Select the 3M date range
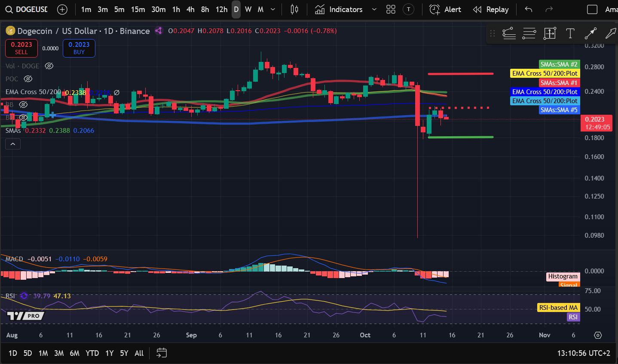Viewport: 618px width, 364px height. (x=59, y=353)
